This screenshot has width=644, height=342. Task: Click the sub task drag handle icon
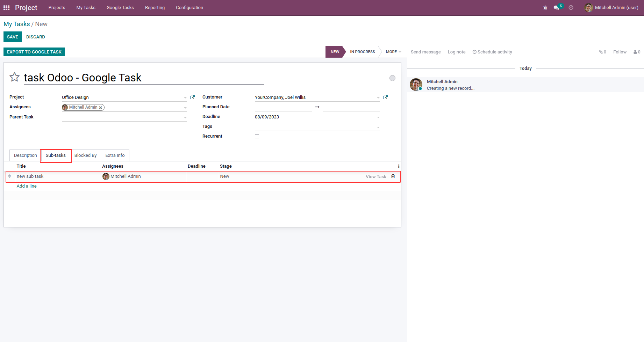point(9,176)
